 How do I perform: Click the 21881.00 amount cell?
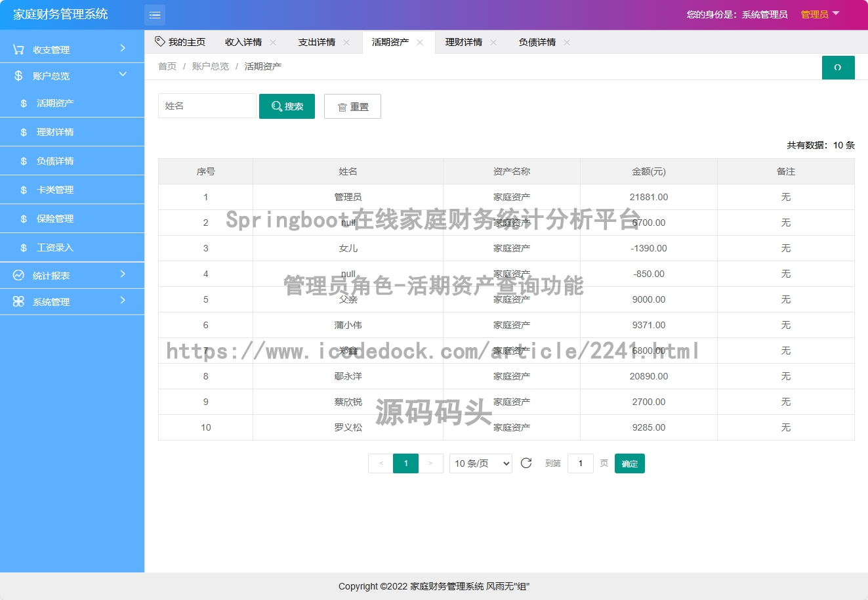pyautogui.click(x=649, y=197)
